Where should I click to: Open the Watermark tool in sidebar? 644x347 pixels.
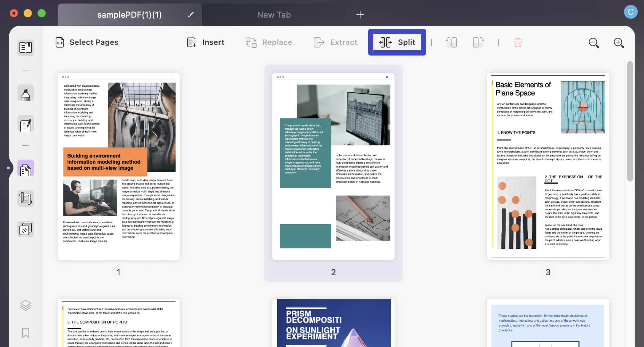pyautogui.click(x=26, y=229)
